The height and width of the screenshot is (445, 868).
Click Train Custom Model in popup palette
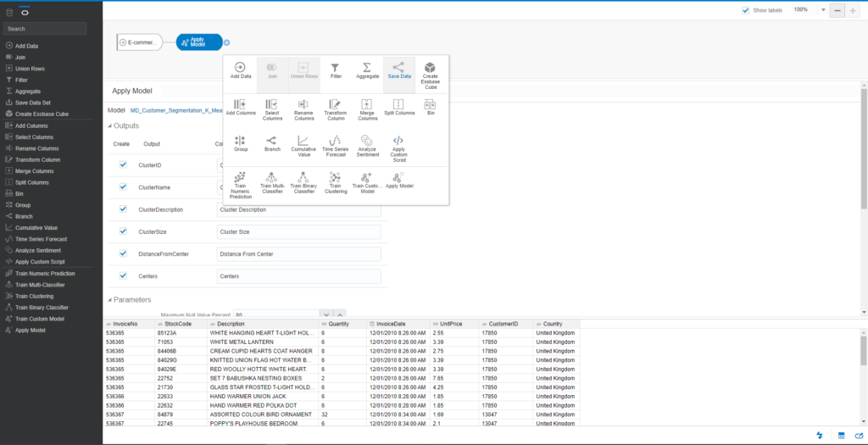click(x=367, y=183)
